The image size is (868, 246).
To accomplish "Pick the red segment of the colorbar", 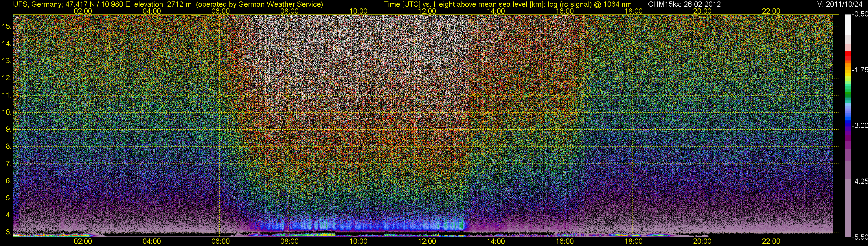I will tap(847, 56).
